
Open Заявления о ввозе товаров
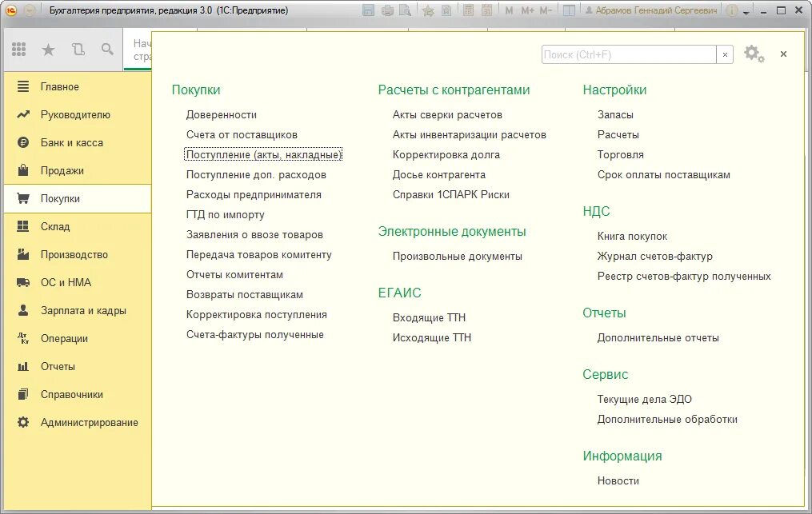[x=254, y=234]
